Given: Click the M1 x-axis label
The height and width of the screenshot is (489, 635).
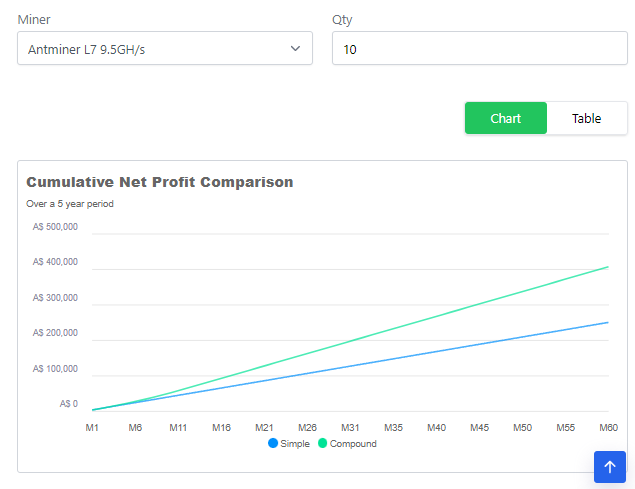Looking at the screenshot, I should [92, 427].
